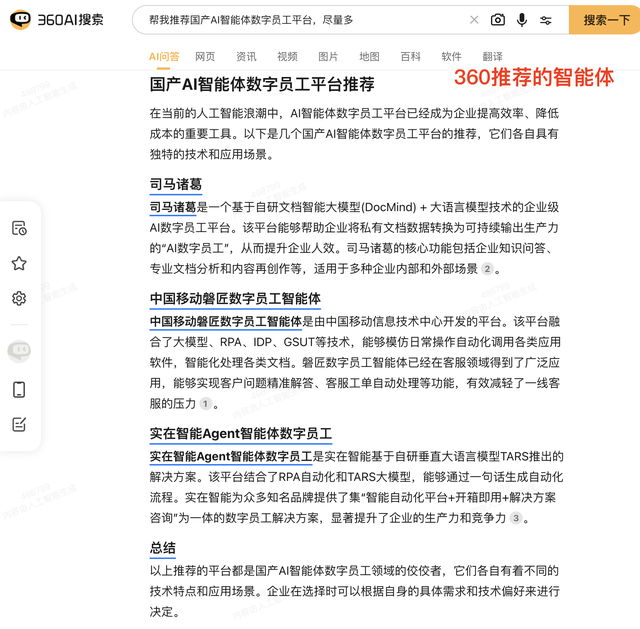Click into the search query input field
The width and height of the screenshot is (640, 629).
point(302,20)
